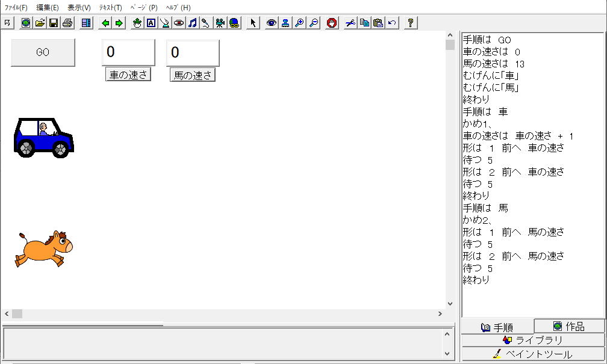
Task: Open the ライブラリ panel tab
Action: [533, 340]
